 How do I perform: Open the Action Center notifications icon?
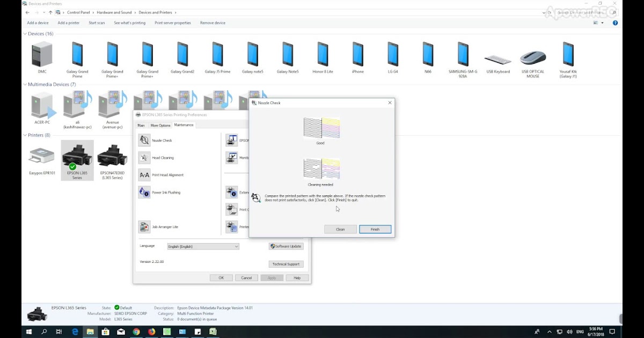[612, 332]
